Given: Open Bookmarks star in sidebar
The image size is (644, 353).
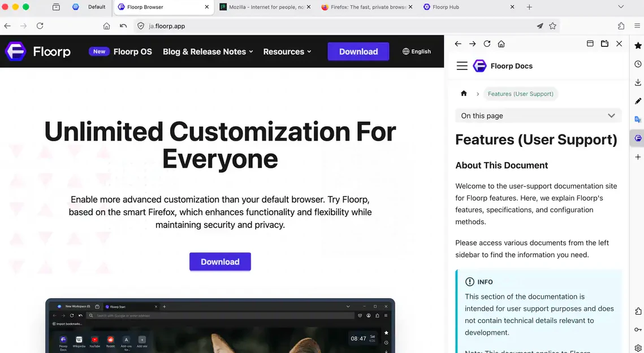Looking at the screenshot, I should pos(638,45).
